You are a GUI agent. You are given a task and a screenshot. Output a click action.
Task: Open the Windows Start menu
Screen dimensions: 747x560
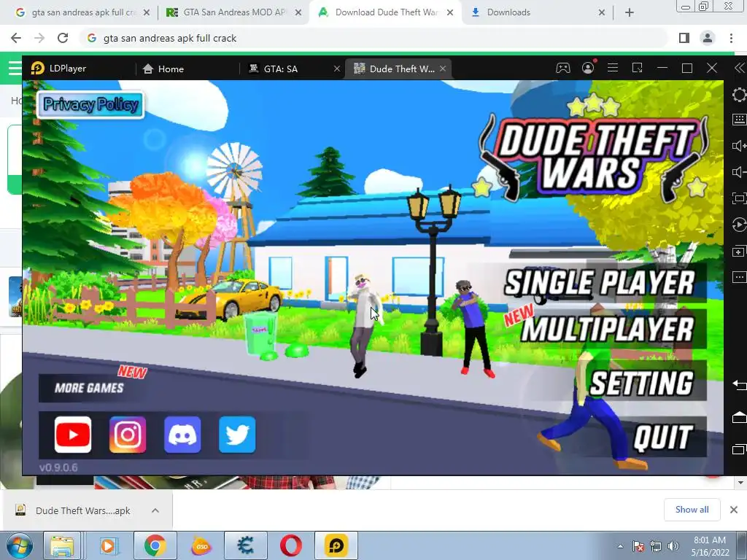tap(20, 545)
